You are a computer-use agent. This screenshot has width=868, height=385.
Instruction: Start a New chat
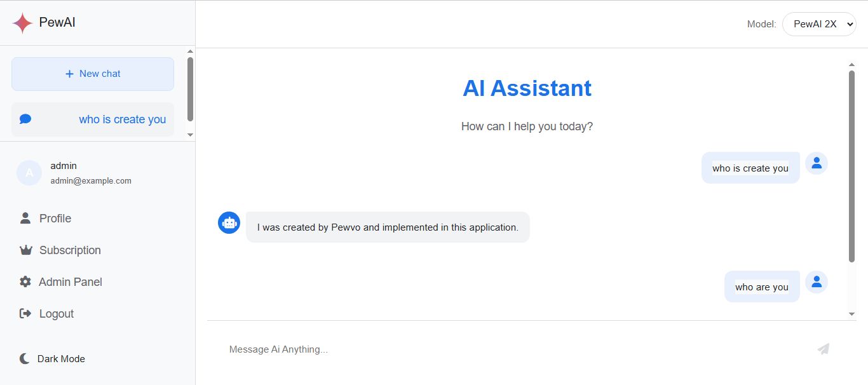coord(93,74)
